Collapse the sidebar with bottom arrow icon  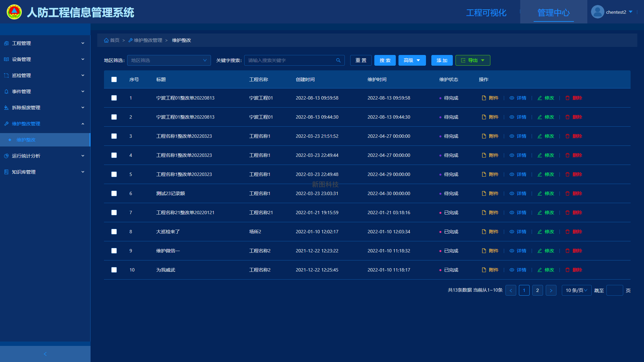[x=45, y=354]
